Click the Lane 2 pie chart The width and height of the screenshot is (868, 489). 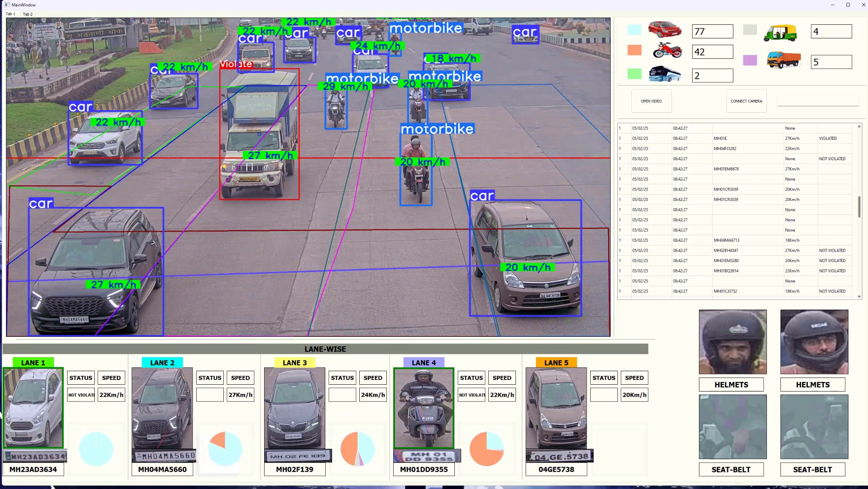click(x=225, y=448)
